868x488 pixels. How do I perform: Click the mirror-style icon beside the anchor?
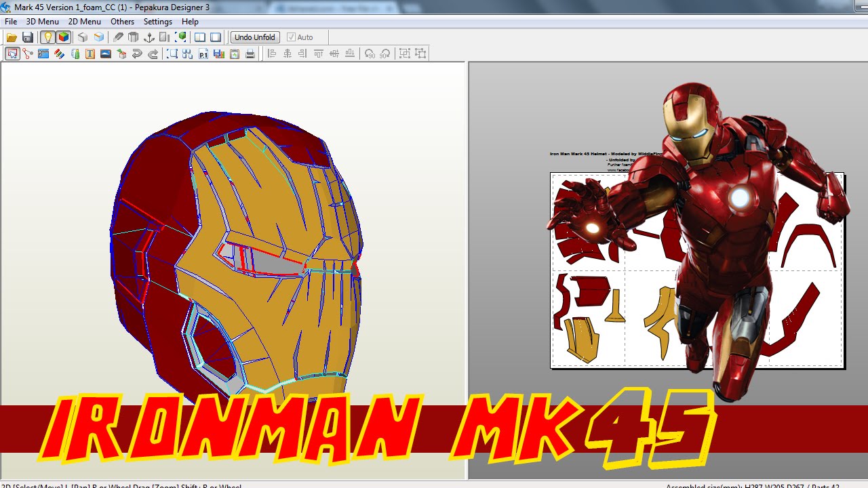click(165, 37)
